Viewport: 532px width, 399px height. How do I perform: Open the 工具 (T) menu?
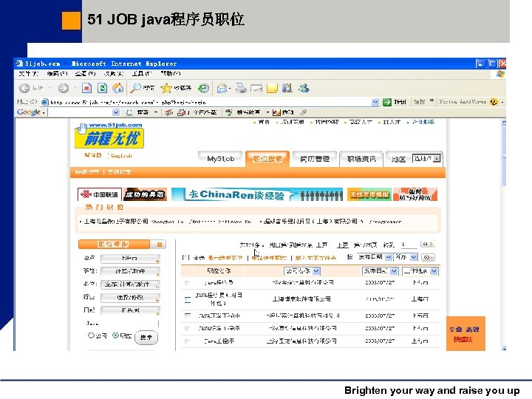141,73
